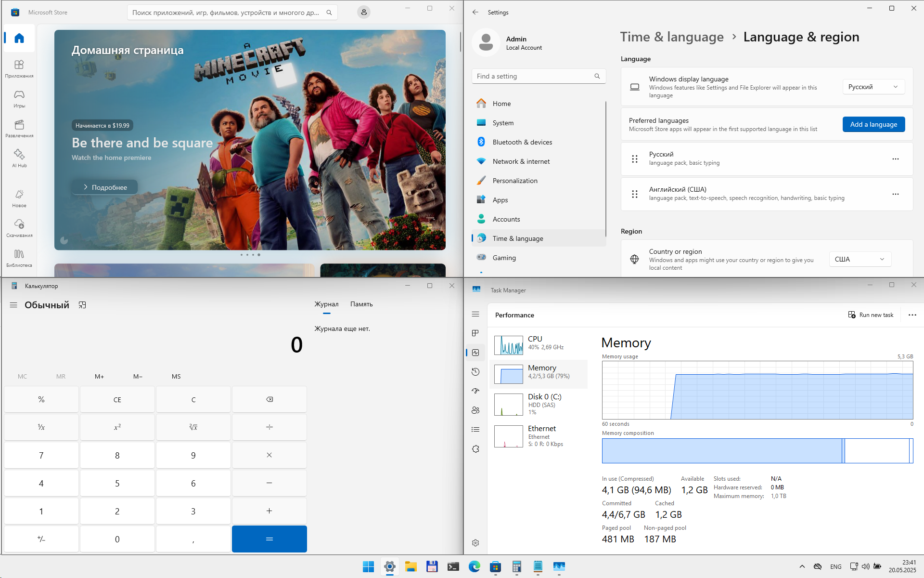
Task: Open Task Manager Details icon
Action: click(475, 430)
